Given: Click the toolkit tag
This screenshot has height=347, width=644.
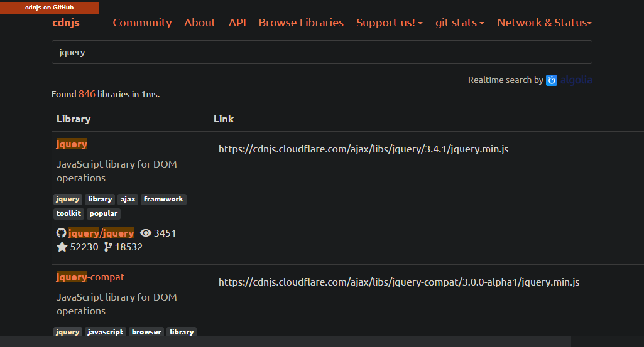Looking at the screenshot, I should tap(68, 214).
